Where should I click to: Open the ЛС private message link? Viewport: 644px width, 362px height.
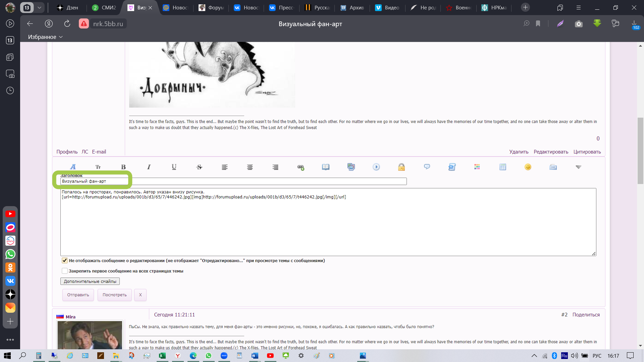coord(85,152)
